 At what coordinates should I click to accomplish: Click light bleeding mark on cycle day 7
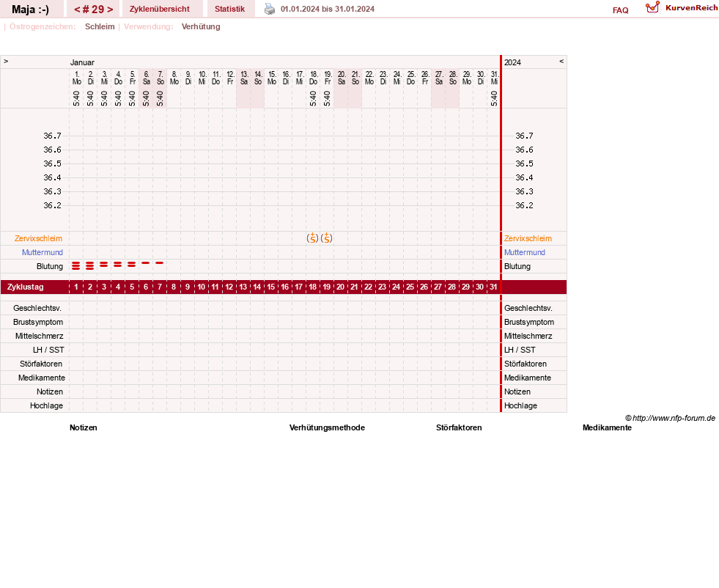[x=160, y=262]
